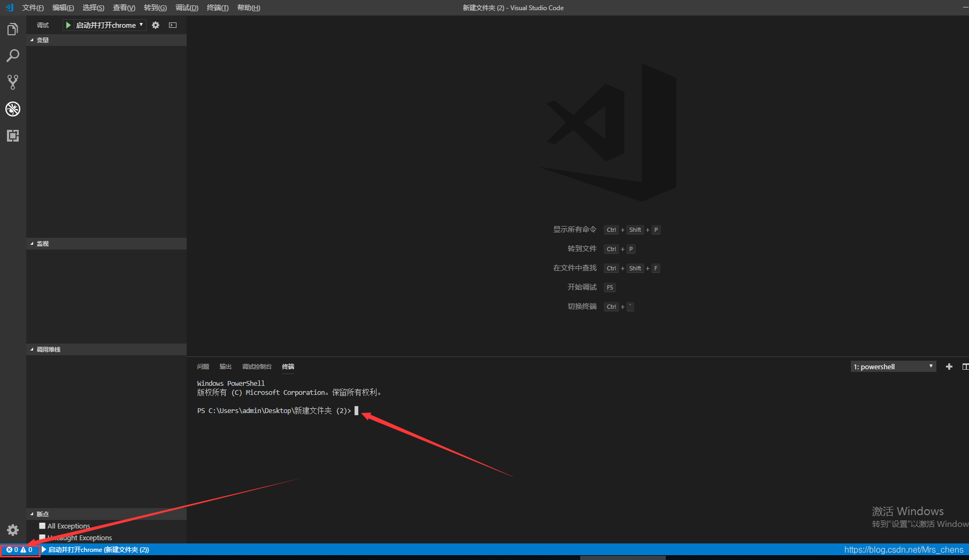This screenshot has width=969, height=560.
Task: Open the Search view
Action: 12,56
